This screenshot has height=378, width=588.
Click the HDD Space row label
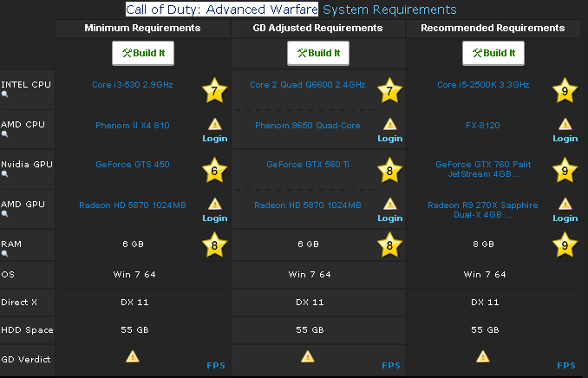coord(27,330)
